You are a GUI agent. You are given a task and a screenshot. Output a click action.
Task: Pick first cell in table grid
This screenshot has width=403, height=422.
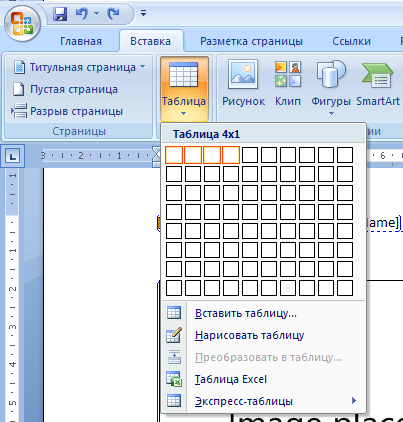click(x=174, y=155)
